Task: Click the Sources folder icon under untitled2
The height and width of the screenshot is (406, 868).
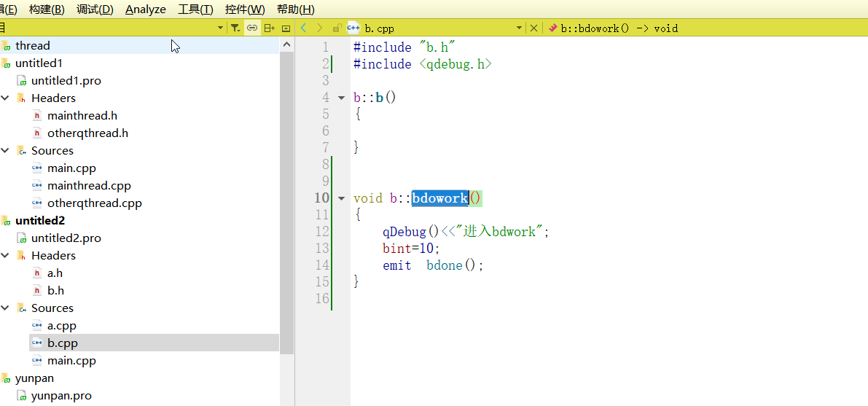Action: tap(22, 308)
